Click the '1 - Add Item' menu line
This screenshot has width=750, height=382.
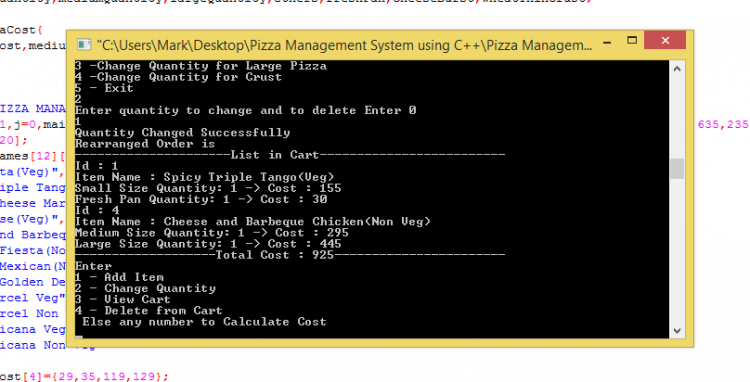click(x=120, y=277)
